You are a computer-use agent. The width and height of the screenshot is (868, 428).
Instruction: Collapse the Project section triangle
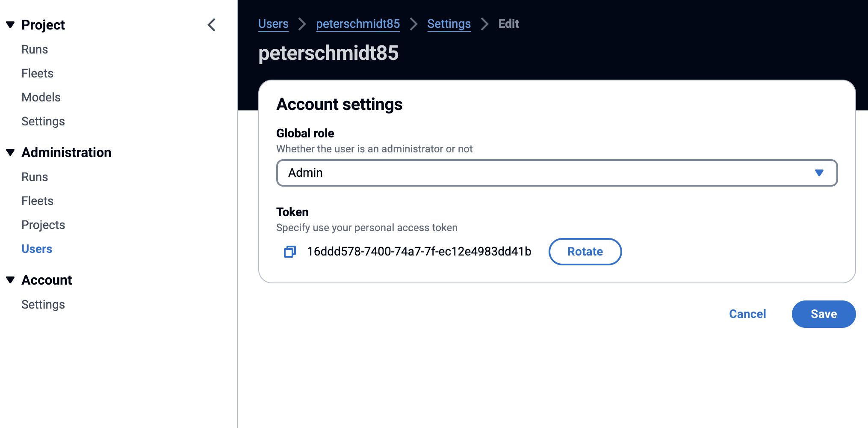(11, 25)
